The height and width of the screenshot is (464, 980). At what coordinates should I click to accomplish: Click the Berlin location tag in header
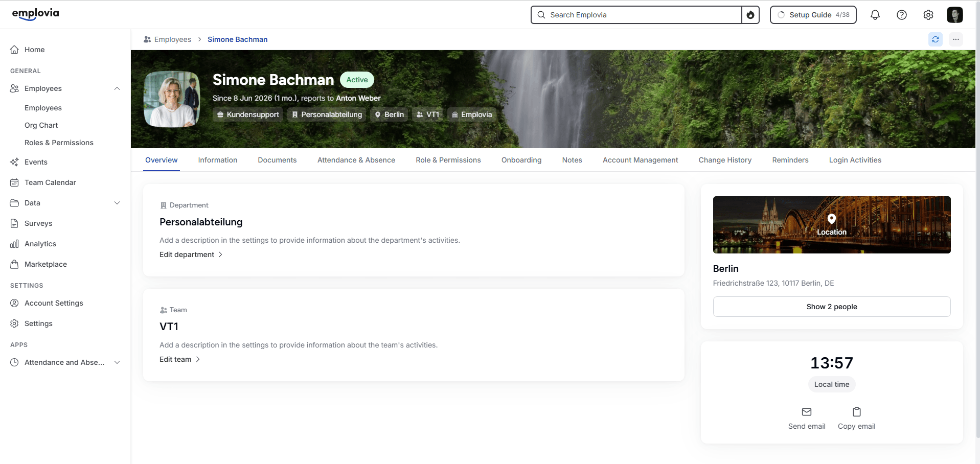(x=390, y=114)
